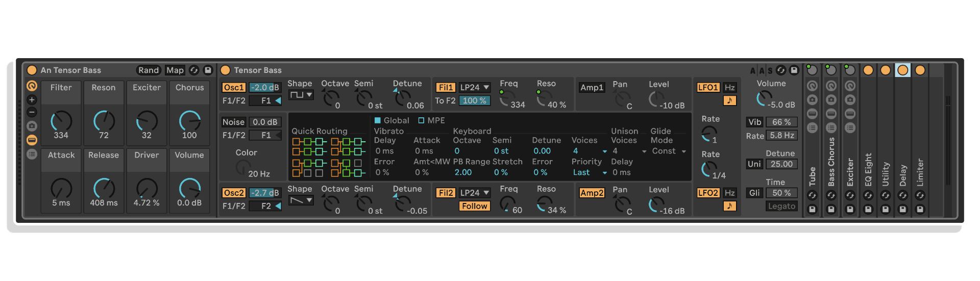Open the Glide Mode Const dropdown
Image resolution: width=980 pixels, height=281 pixels.
669,151
